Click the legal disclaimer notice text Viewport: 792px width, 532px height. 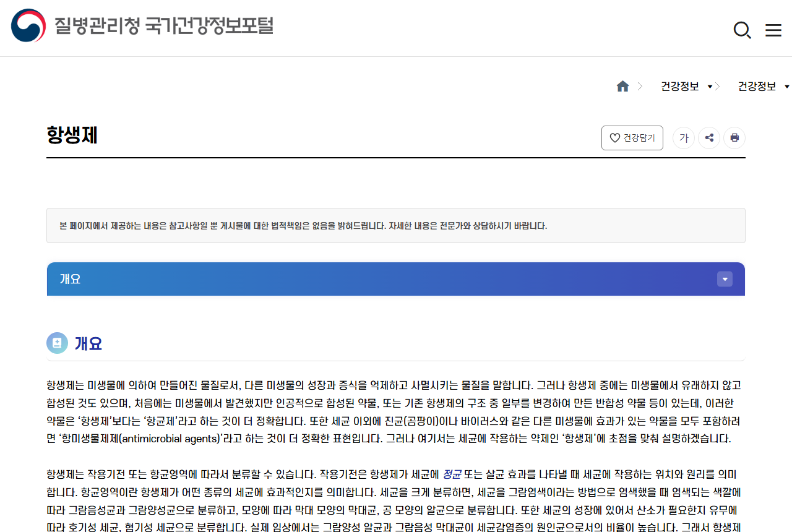coord(303,226)
